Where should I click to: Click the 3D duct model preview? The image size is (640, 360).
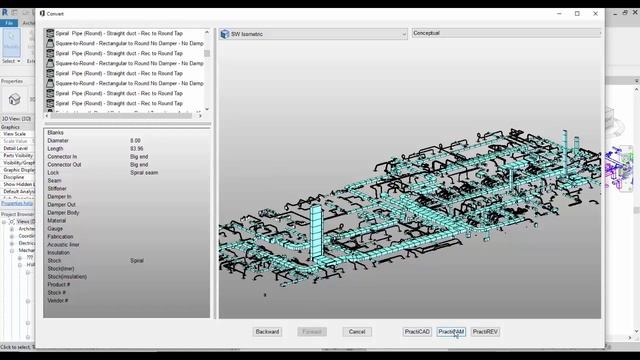click(410, 180)
